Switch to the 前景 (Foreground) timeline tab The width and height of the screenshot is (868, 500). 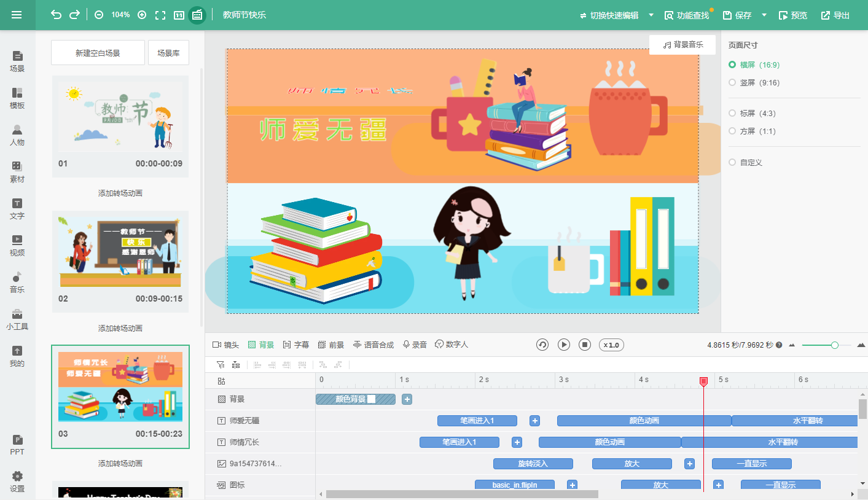pos(331,345)
